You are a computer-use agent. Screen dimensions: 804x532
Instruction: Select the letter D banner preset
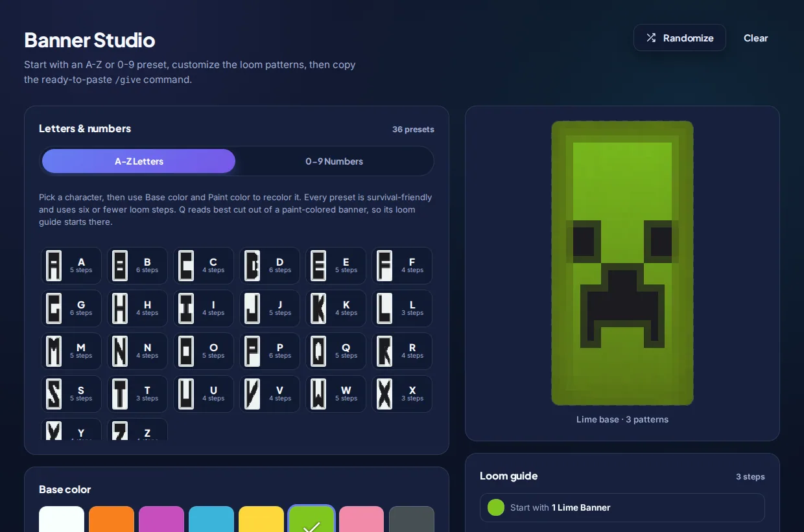270,266
